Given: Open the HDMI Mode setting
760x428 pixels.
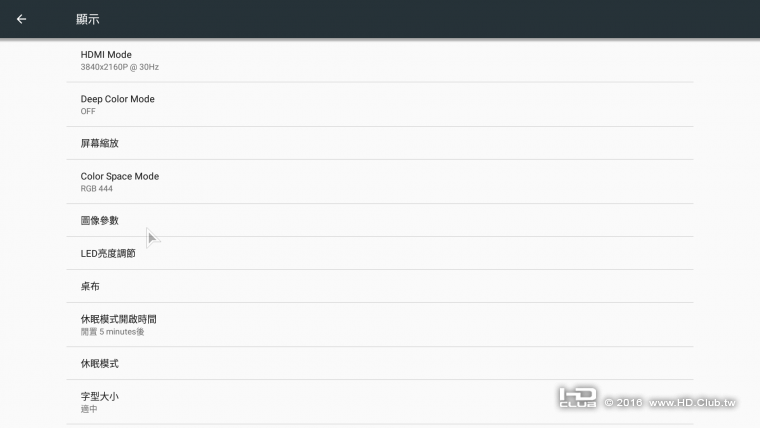Looking at the screenshot, I should click(106, 55).
